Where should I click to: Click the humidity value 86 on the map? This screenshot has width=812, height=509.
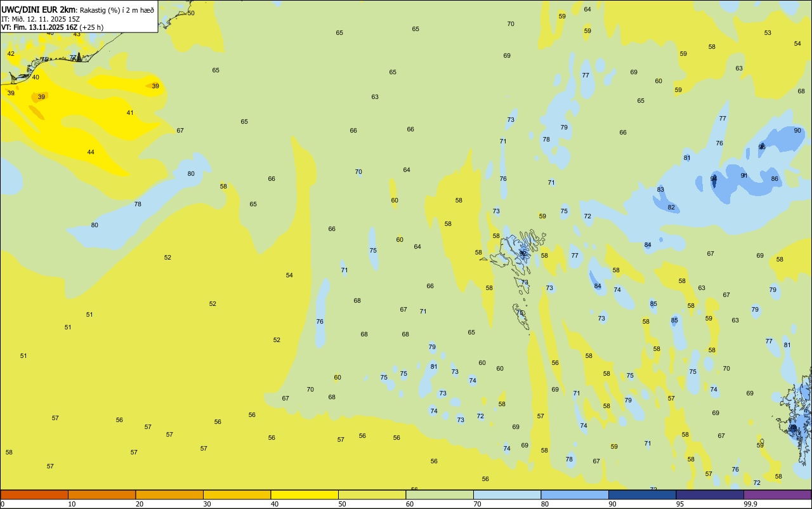pos(775,179)
